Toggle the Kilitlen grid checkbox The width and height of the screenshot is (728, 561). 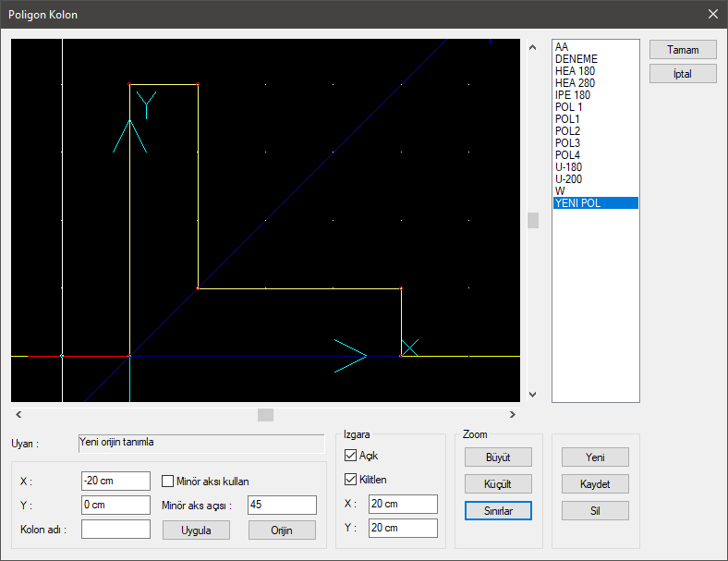[x=350, y=479]
